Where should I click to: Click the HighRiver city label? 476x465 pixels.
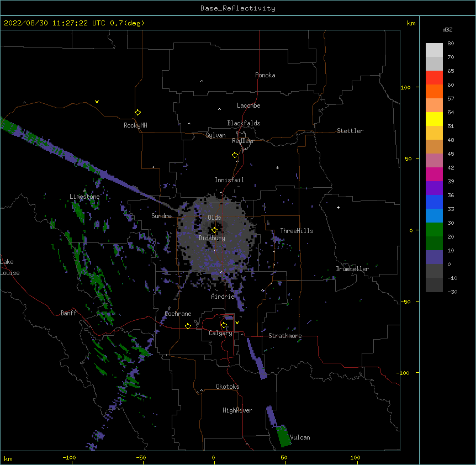[237, 410]
